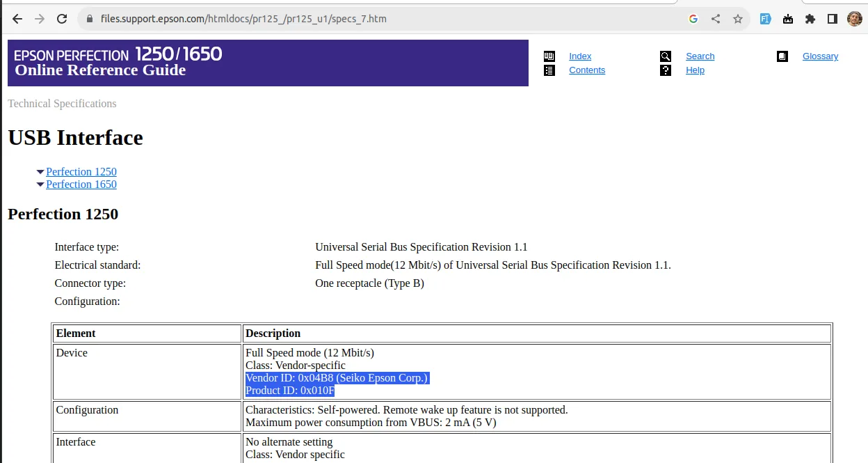Click the arrow beside Perfection 1650 link
This screenshot has height=463, width=868.
point(40,185)
